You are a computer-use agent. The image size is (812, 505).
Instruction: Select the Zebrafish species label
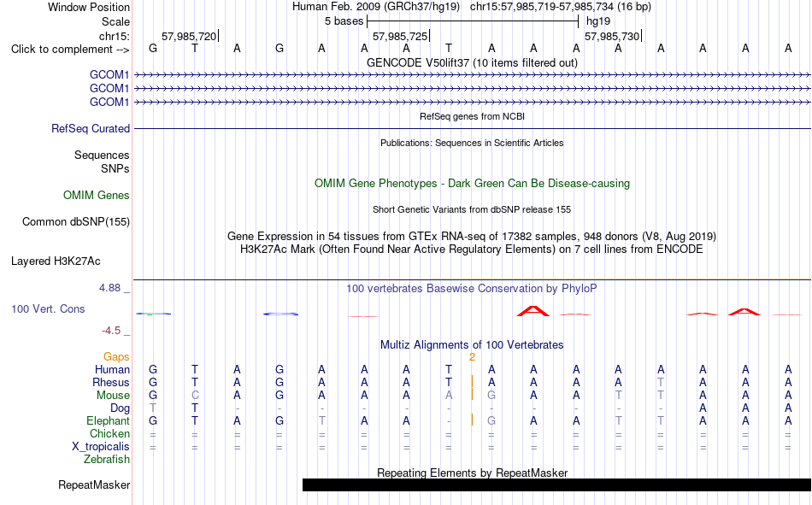107,459
